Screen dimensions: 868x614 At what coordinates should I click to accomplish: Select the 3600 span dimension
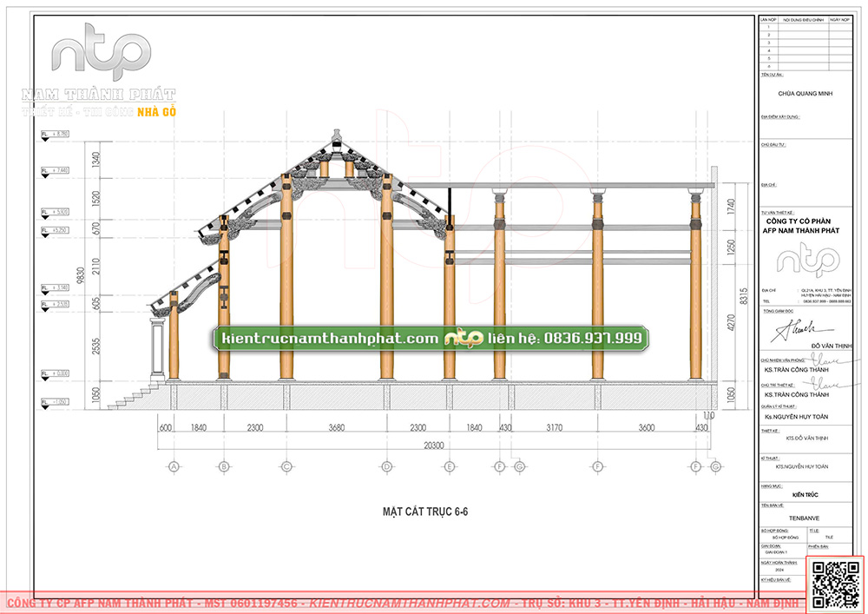(646, 427)
